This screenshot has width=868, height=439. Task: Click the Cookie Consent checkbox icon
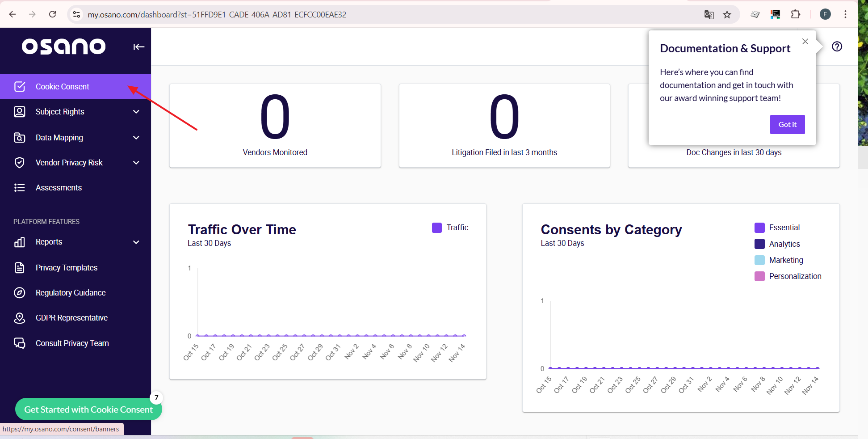point(20,87)
